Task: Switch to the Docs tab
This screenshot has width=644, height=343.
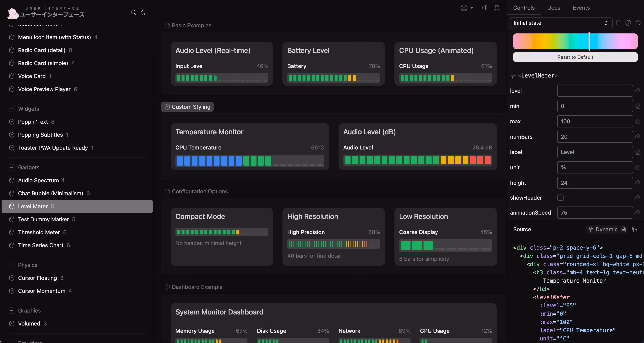Action: (x=554, y=8)
